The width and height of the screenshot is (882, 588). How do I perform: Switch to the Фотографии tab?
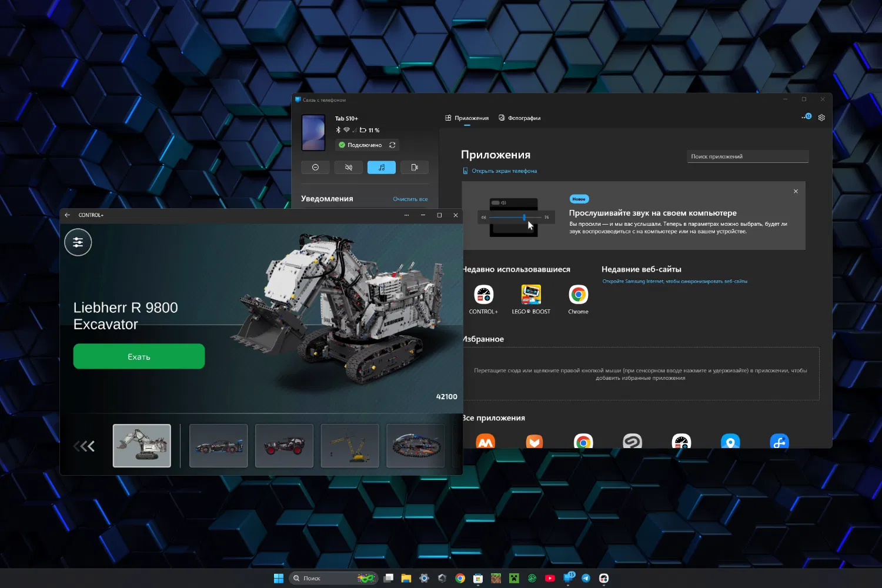click(520, 118)
